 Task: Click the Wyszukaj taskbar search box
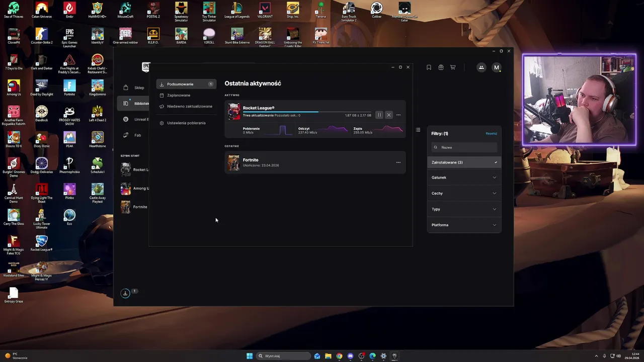coord(283,356)
